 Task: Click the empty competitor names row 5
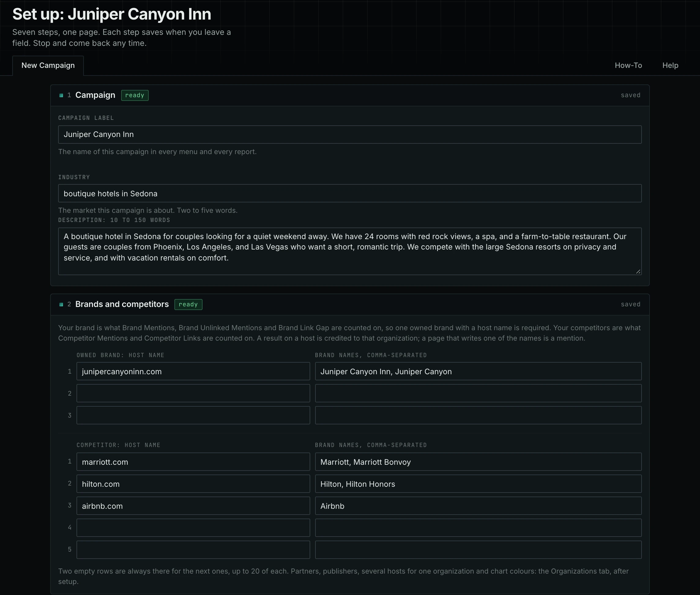[x=478, y=549]
